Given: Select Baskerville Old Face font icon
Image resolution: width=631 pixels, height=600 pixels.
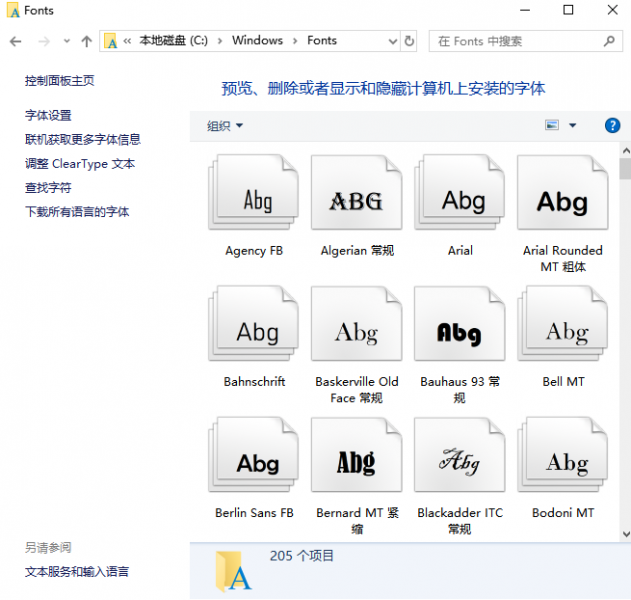Looking at the screenshot, I should [x=357, y=324].
